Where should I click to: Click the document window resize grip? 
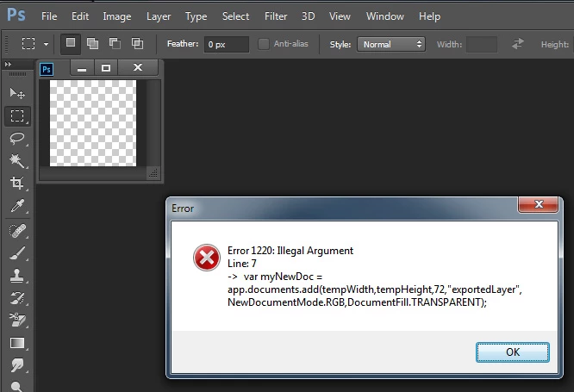coord(153,173)
